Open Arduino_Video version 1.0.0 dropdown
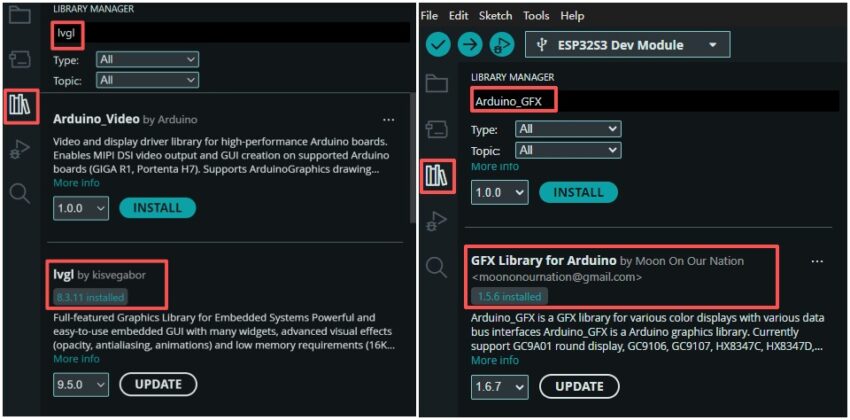Image resolution: width=850 pixels, height=420 pixels. point(81,209)
